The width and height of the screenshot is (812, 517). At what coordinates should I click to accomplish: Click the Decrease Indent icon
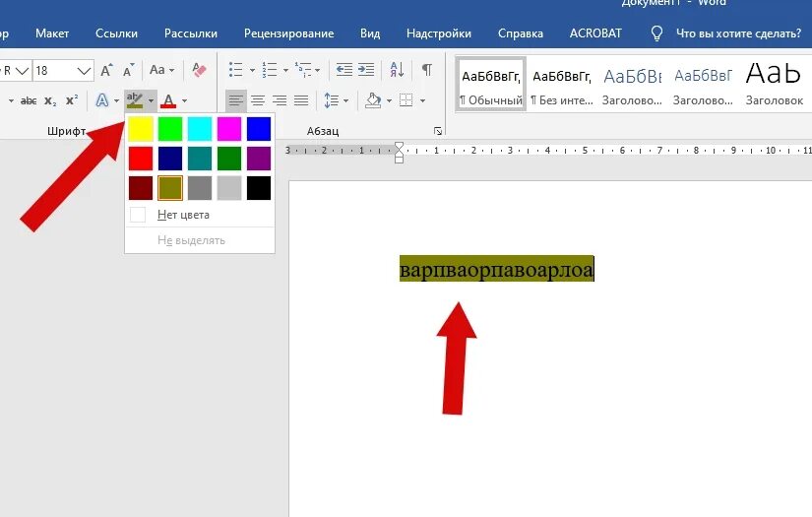[x=344, y=69]
